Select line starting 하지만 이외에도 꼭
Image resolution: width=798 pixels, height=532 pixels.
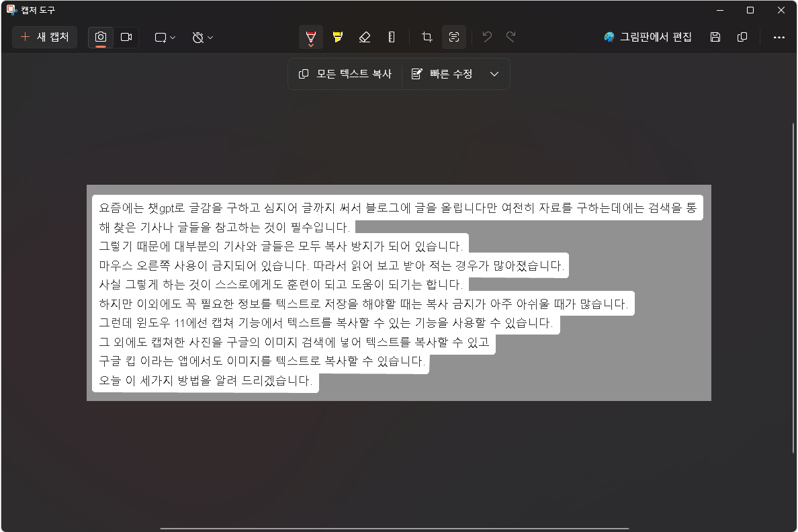[363, 304]
